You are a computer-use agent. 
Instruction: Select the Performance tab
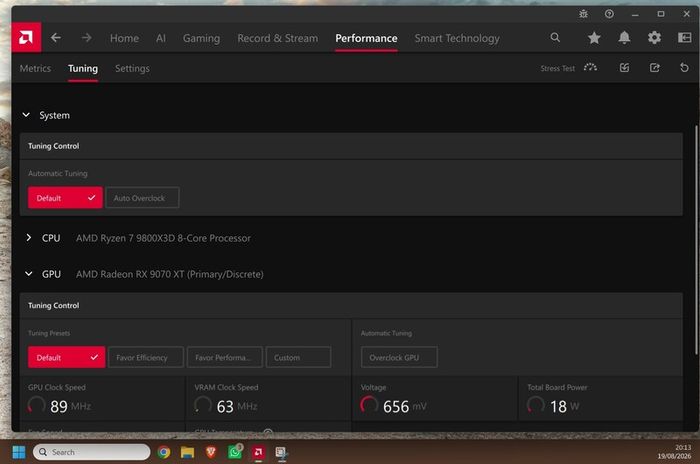tap(366, 38)
